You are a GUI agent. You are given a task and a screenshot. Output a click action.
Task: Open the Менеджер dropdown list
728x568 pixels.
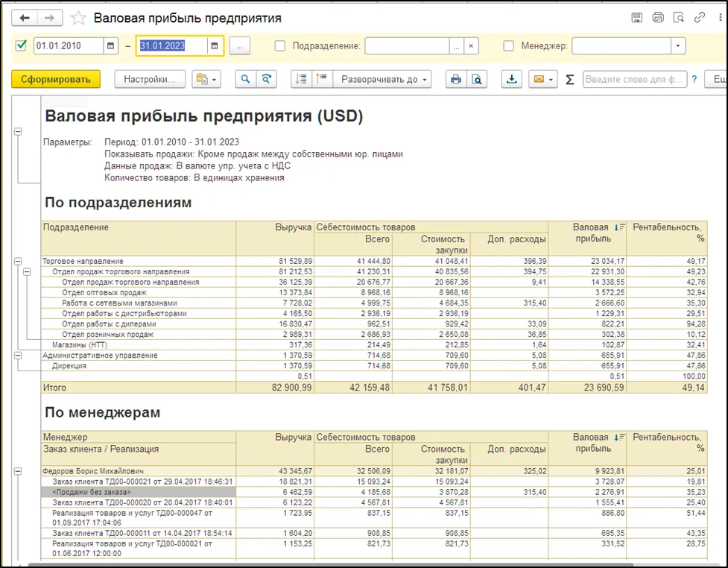[x=677, y=46]
